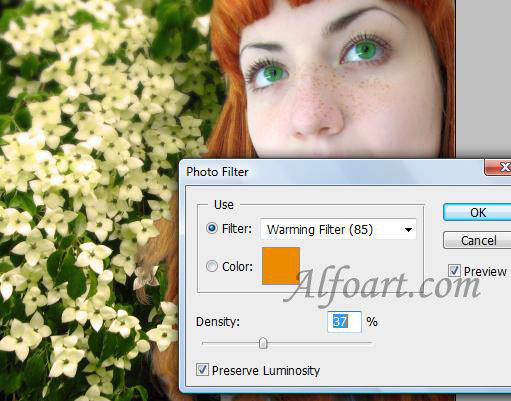Confirm with the OK button
This screenshot has height=401, width=511.
477,212
